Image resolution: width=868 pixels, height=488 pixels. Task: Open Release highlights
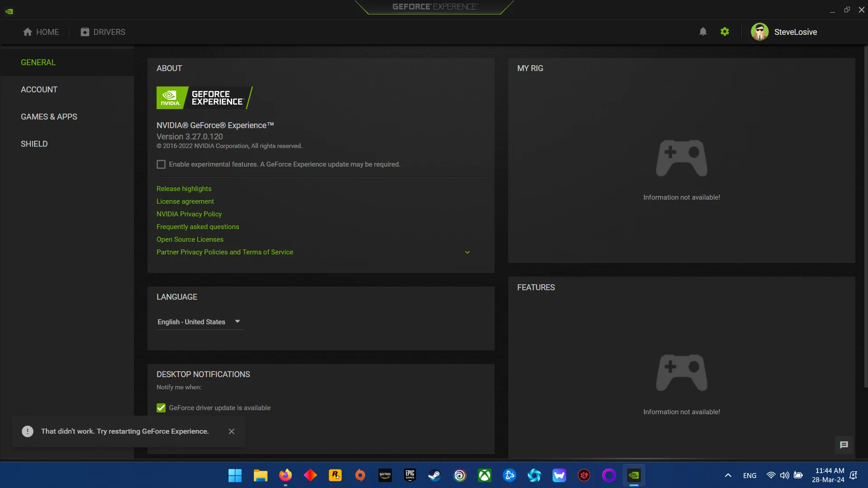pyautogui.click(x=184, y=189)
